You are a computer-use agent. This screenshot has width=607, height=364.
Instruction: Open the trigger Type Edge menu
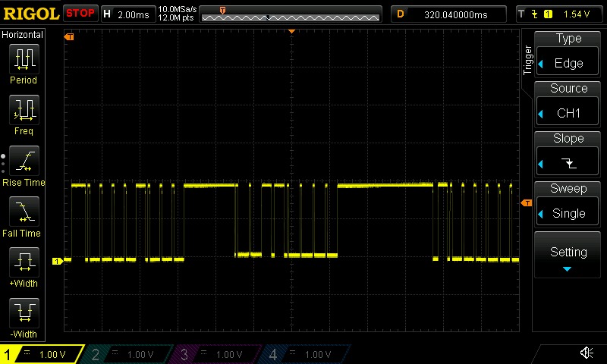pyautogui.click(x=568, y=52)
